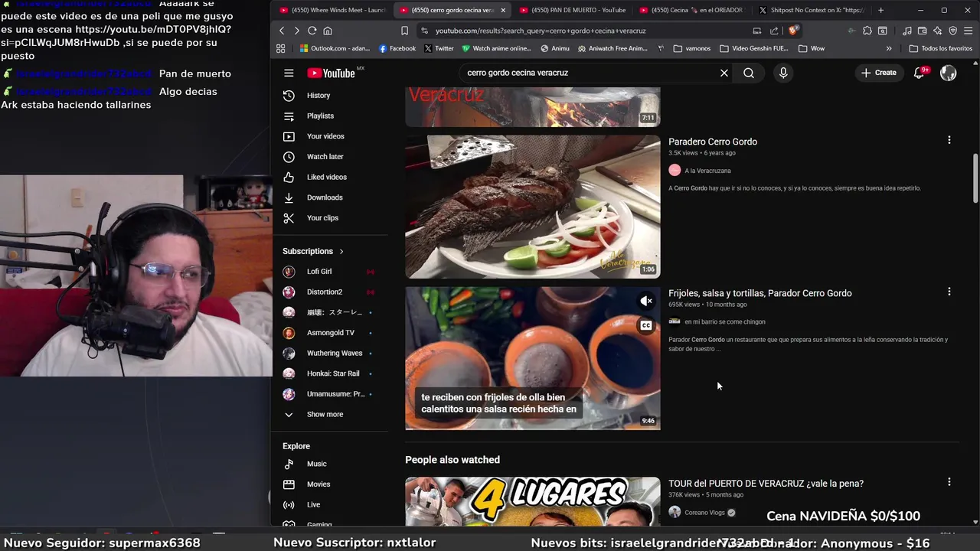980x551 pixels.
Task: Expand Show more subscriptions
Action: tap(325, 415)
